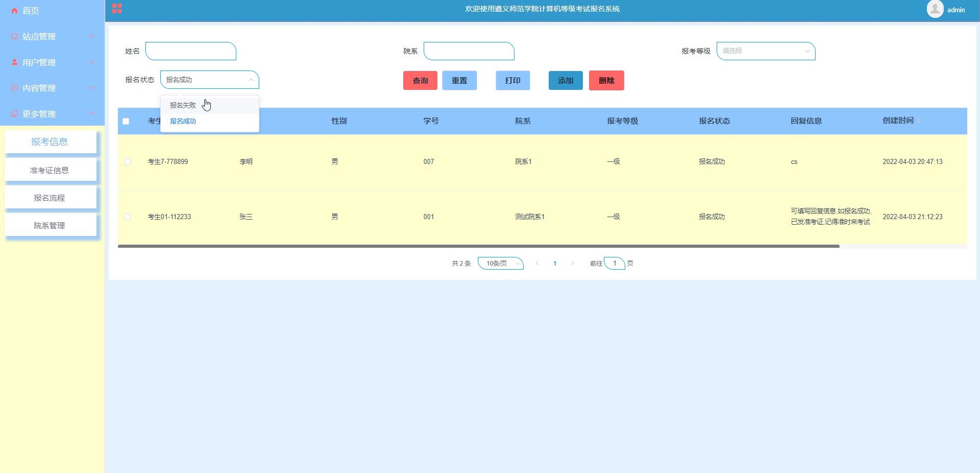Open 报名流程 in the sidebar
The height and width of the screenshot is (473, 980).
point(51,198)
